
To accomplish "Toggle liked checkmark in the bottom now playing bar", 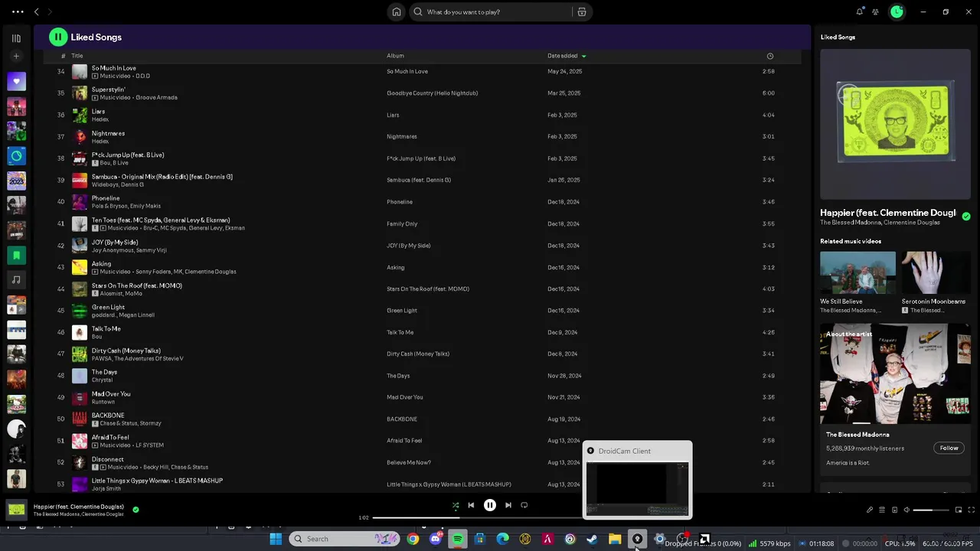I will pos(136,510).
